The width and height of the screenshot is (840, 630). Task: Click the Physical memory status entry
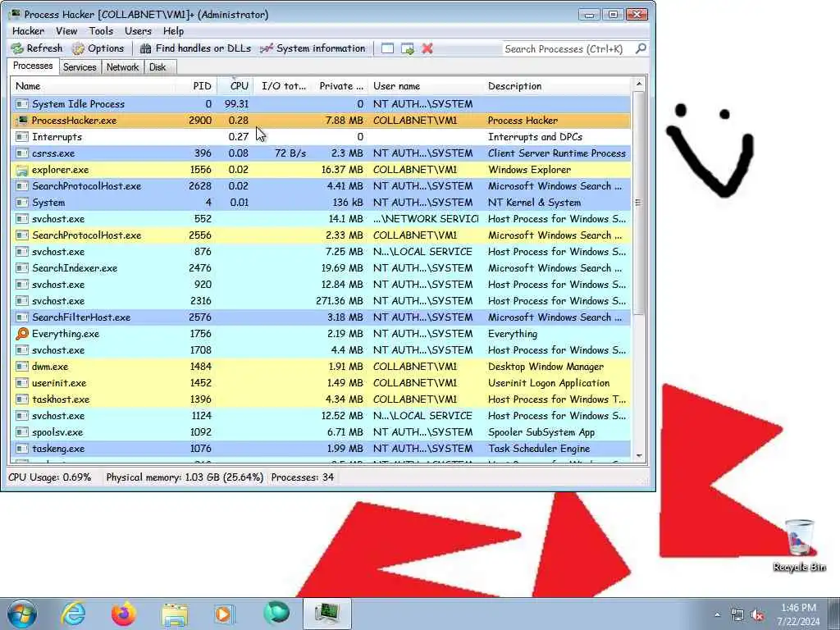click(x=185, y=477)
